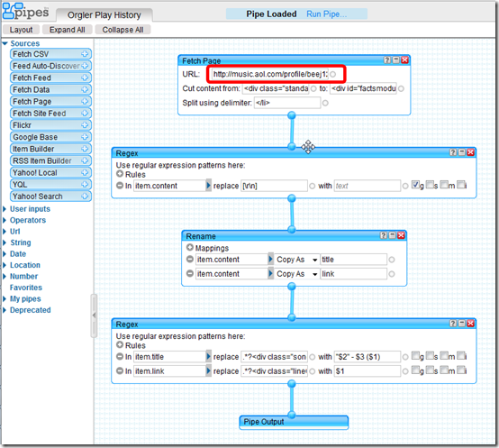Enable the s flag in top Regex rule

coord(430,185)
